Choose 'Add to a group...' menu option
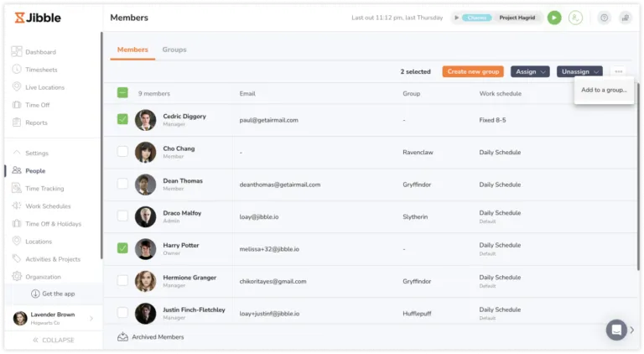Image resolution: width=644 pixels, height=354 pixels. click(x=604, y=90)
